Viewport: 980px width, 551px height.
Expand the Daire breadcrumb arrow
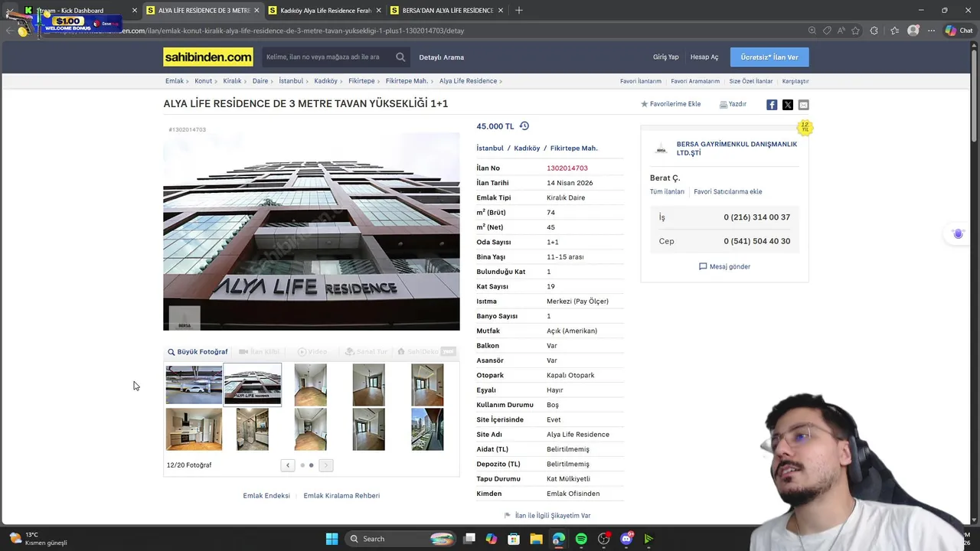pyautogui.click(x=273, y=81)
